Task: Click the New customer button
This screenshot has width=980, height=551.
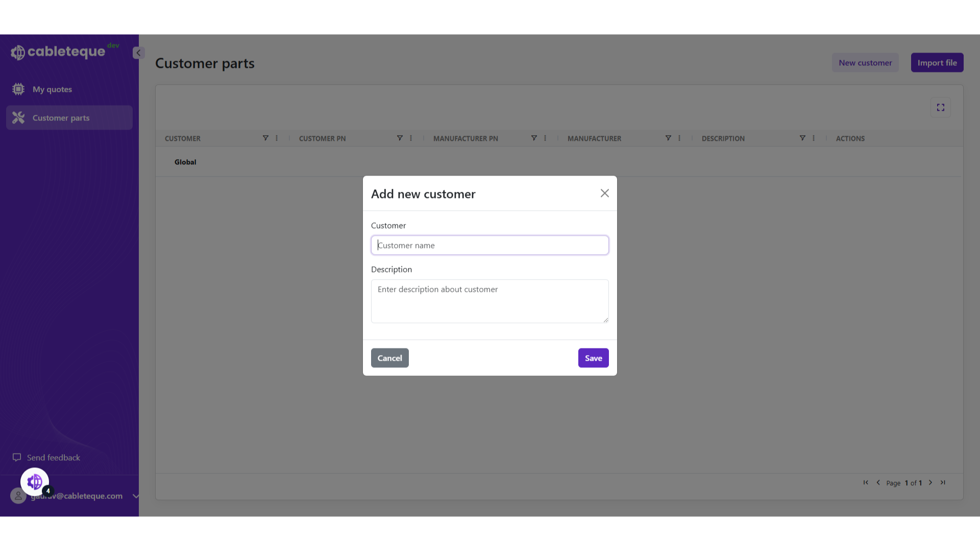Action: coord(865,62)
